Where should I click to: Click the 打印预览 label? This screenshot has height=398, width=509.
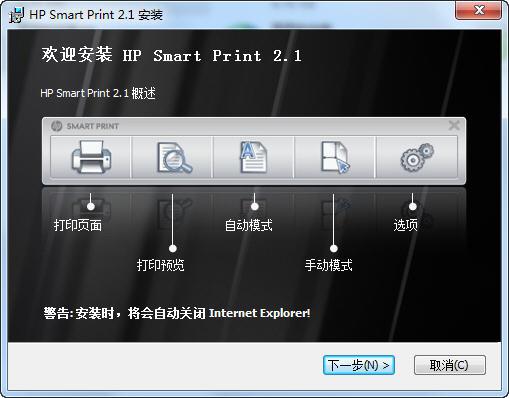(x=160, y=265)
